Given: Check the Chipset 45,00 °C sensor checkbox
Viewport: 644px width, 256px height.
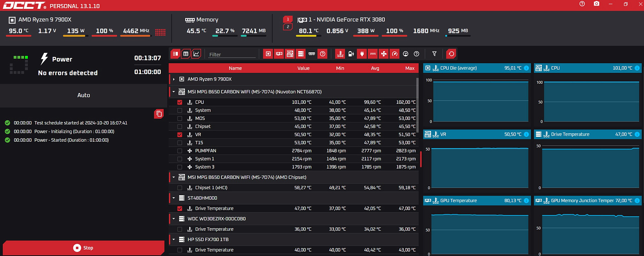Looking at the screenshot, I should pyautogui.click(x=180, y=126).
